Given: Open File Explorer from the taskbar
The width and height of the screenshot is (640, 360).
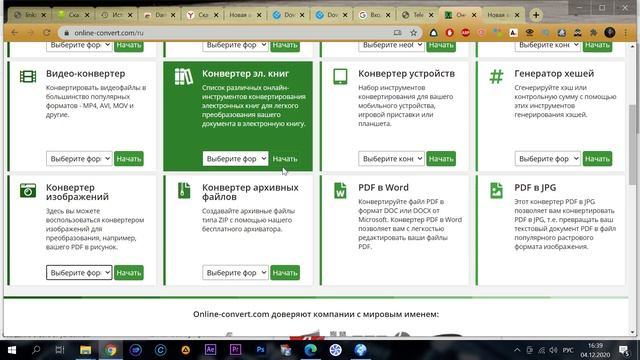Looking at the screenshot, I should tap(85, 350).
